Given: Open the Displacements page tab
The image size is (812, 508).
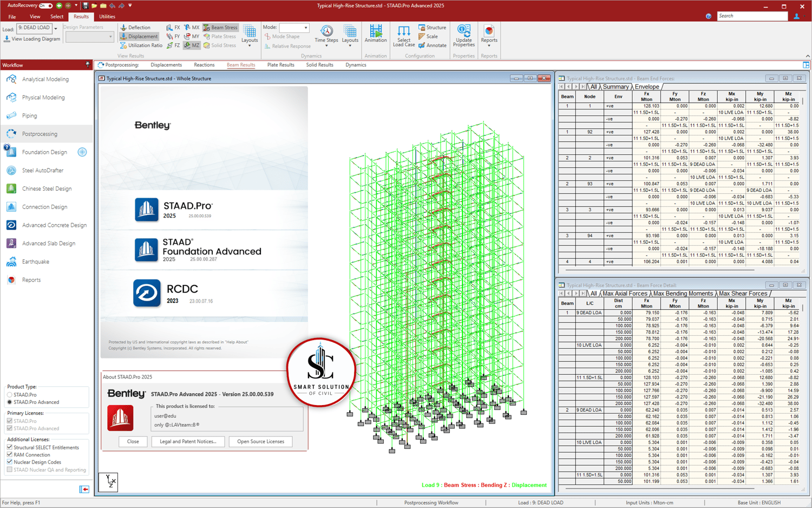Looking at the screenshot, I should (x=166, y=65).
